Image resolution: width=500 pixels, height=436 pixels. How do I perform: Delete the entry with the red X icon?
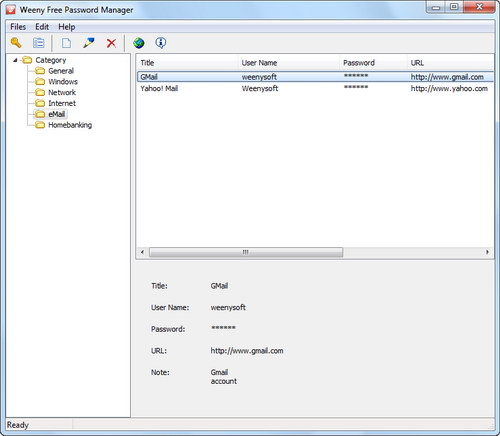click(111, 43)
